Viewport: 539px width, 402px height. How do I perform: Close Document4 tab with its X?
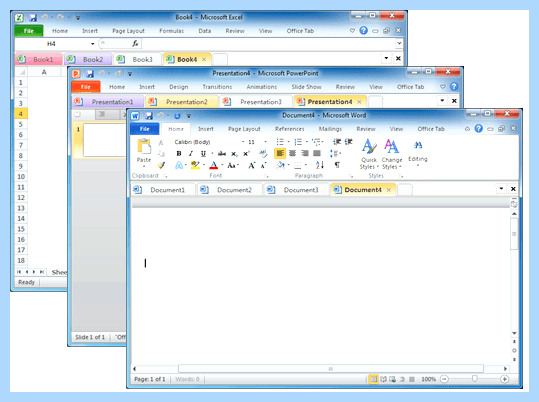coord(388,190)
